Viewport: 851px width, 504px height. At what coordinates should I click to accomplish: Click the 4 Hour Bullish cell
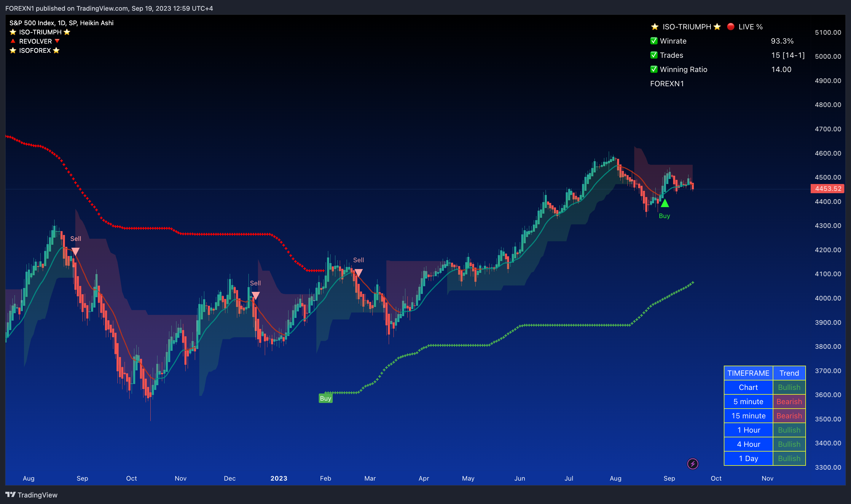pos(789,444)
